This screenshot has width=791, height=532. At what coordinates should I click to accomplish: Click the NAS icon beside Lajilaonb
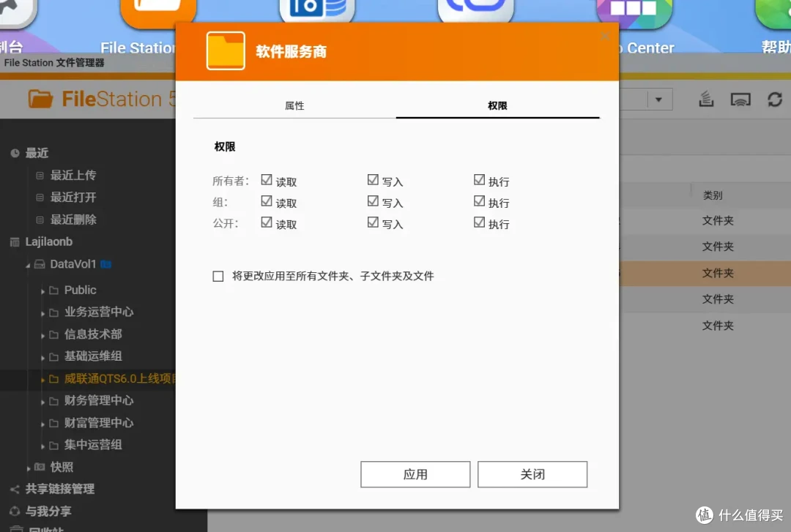point(15,242)
